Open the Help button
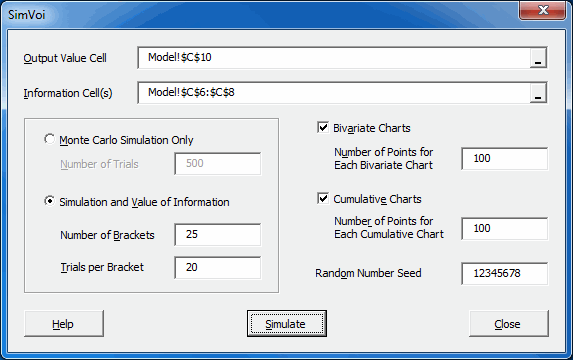Viewport: 573px width, 360px height. (64, 323)
